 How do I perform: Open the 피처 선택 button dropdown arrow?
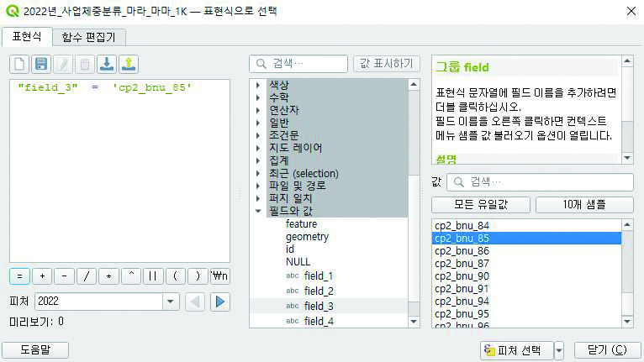coord(559,350)
